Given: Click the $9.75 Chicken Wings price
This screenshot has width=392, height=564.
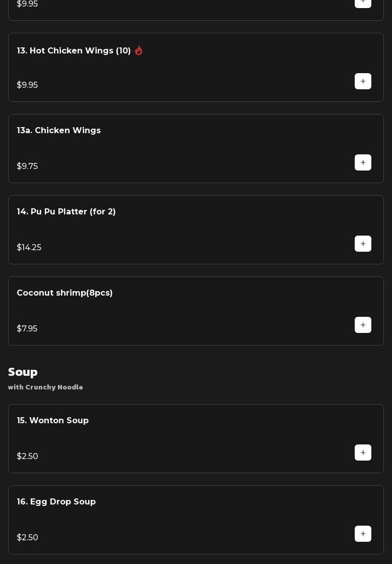Looking at the screenshot, I should coord(27,166).
